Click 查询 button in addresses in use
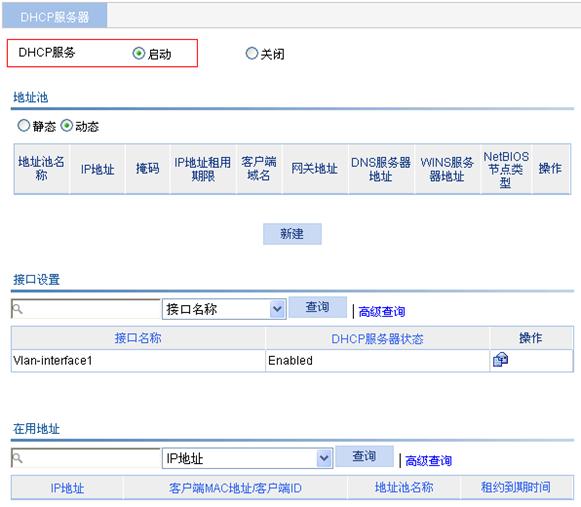Viewport: 581px width, 507px height. [x=364, y=456]
